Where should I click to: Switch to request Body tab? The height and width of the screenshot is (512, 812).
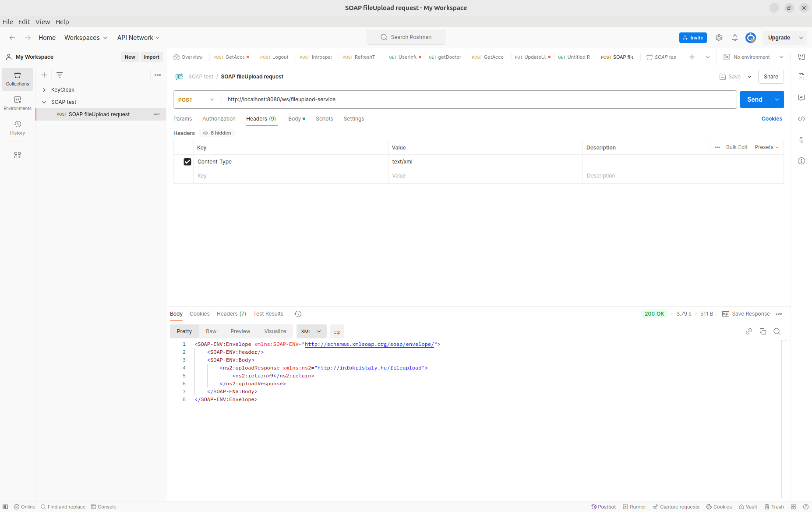297,119
